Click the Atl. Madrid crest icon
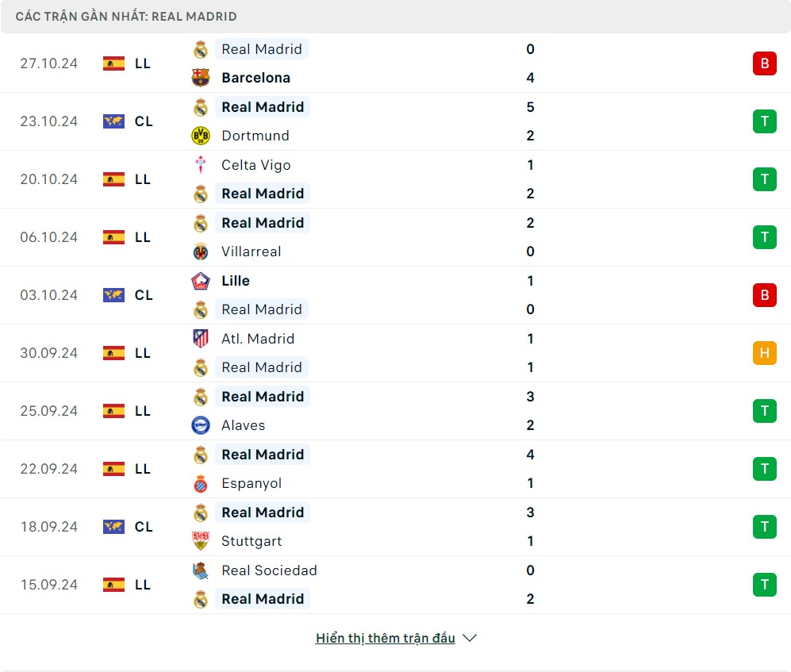This screenshot has width=791, height=672. [x=201, y=339]
